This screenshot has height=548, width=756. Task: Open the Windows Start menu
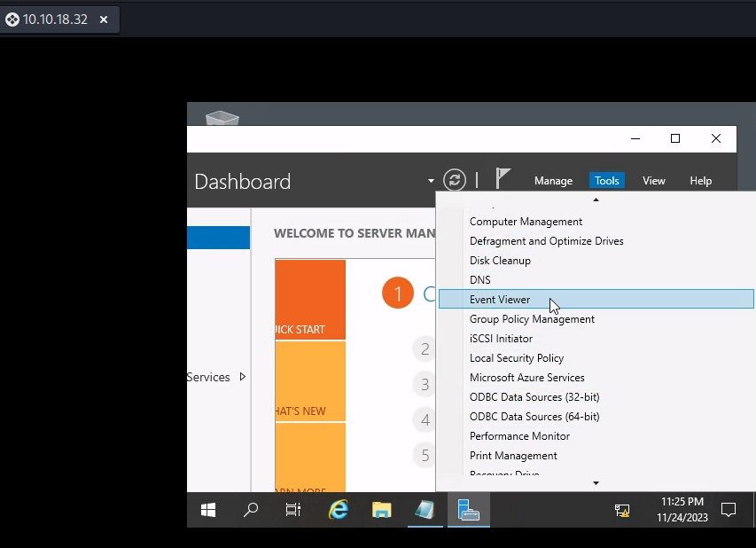(208, 510)
